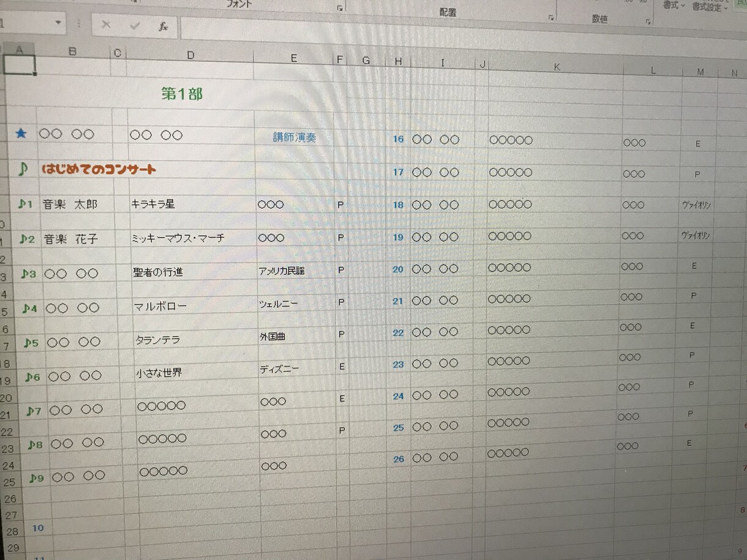Select the タランテラ song cell
The image size is (747, 560).
click(x=158, y=340)
